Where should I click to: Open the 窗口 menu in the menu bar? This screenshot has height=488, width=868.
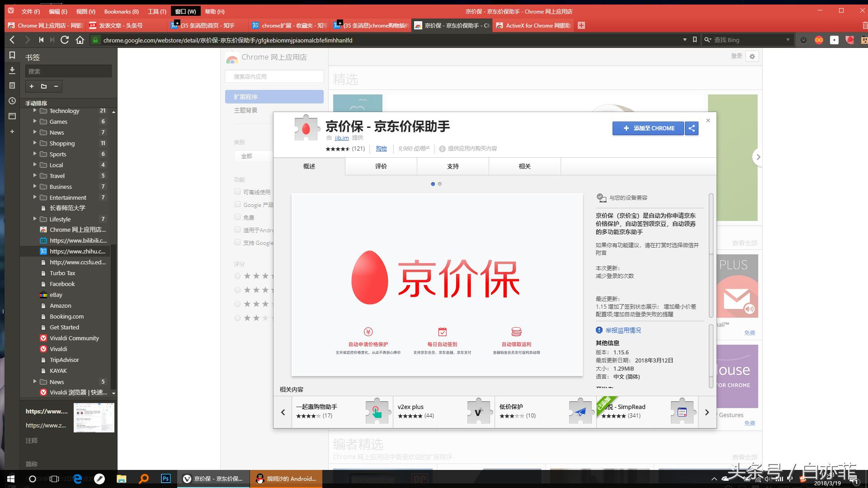click(x=185, y=11)
